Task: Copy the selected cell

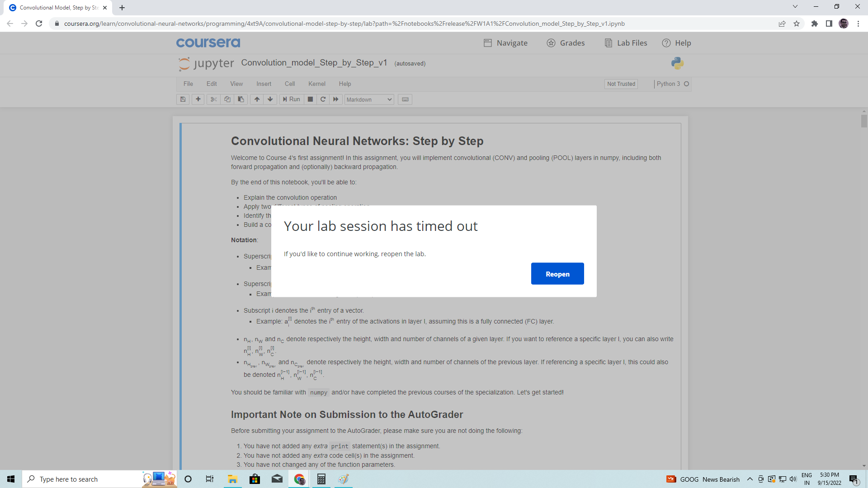Action: [227, 99]
